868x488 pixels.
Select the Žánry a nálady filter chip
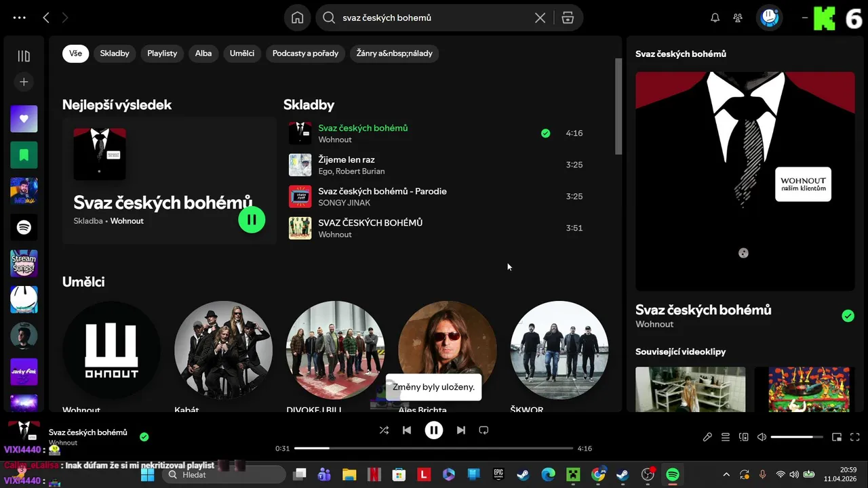pyautogui.click(x=395, y=54)
